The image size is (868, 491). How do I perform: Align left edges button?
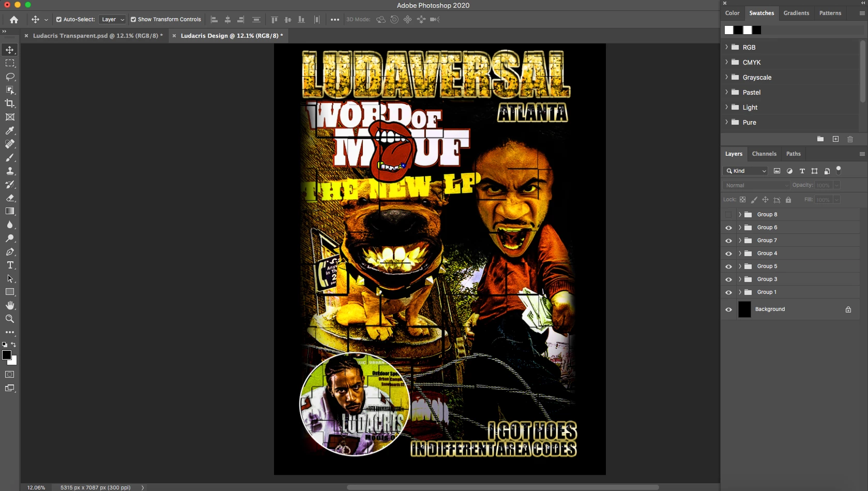point(214,20)
